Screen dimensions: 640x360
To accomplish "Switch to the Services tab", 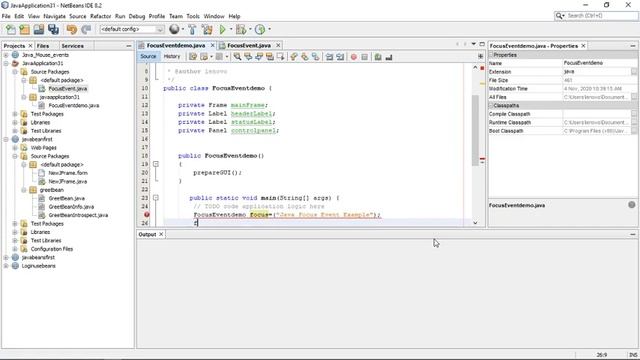I will click(73, 46).
